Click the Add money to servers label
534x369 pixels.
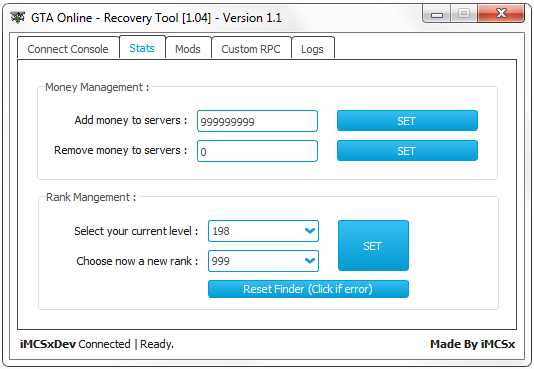coord(131,120)
